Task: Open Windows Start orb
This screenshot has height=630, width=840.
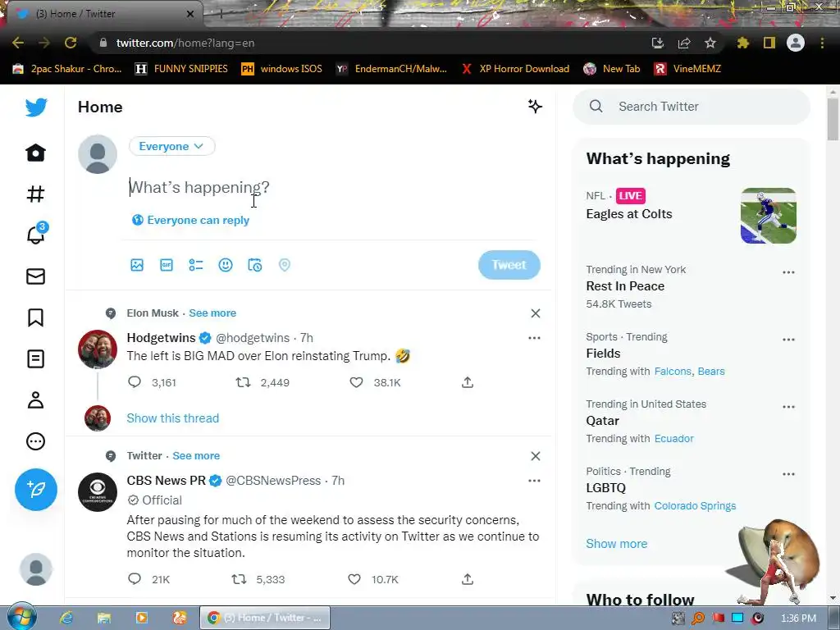Action: point(21,616)
